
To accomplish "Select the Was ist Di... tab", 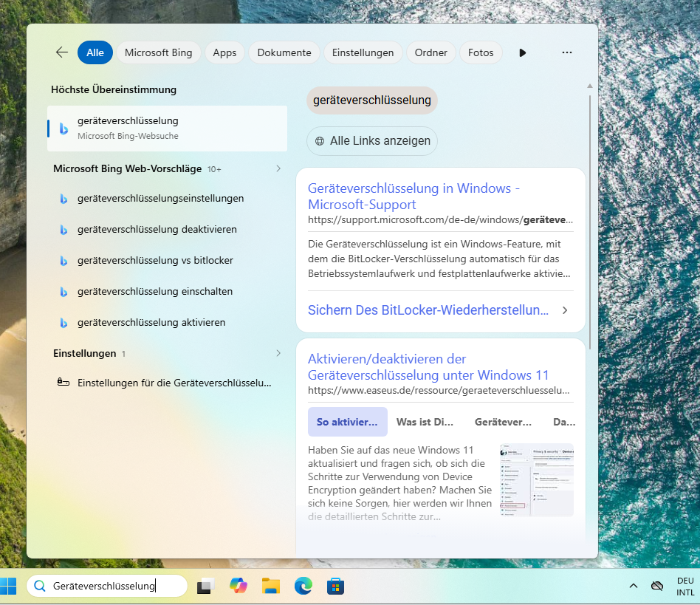I will click(425, 422).
